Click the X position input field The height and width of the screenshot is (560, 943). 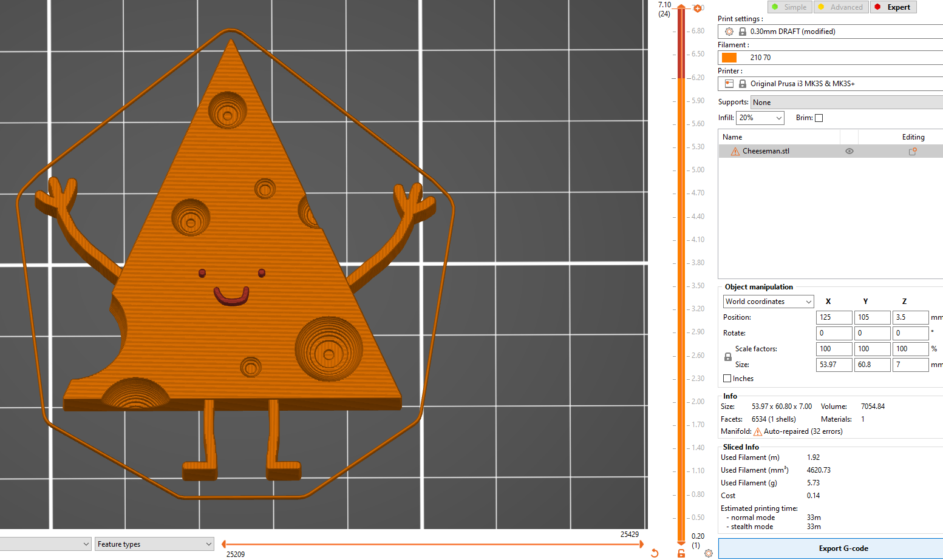pos(834,317)
